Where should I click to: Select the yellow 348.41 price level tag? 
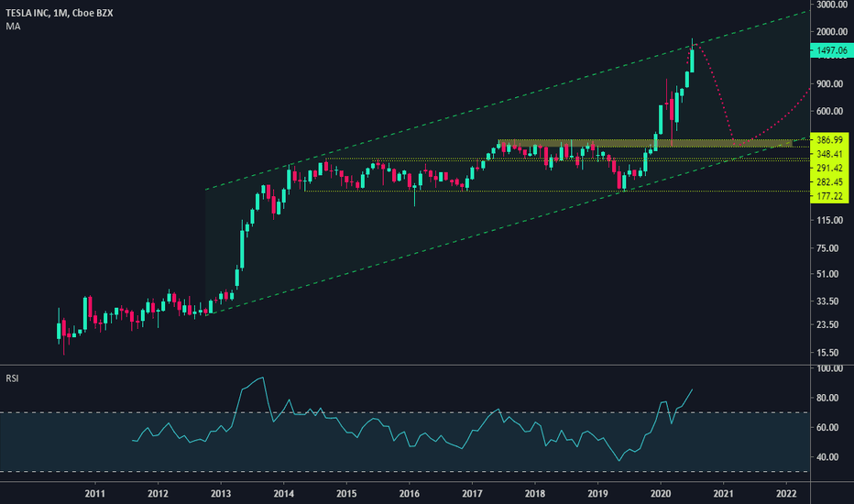click(x=829, y=154)
